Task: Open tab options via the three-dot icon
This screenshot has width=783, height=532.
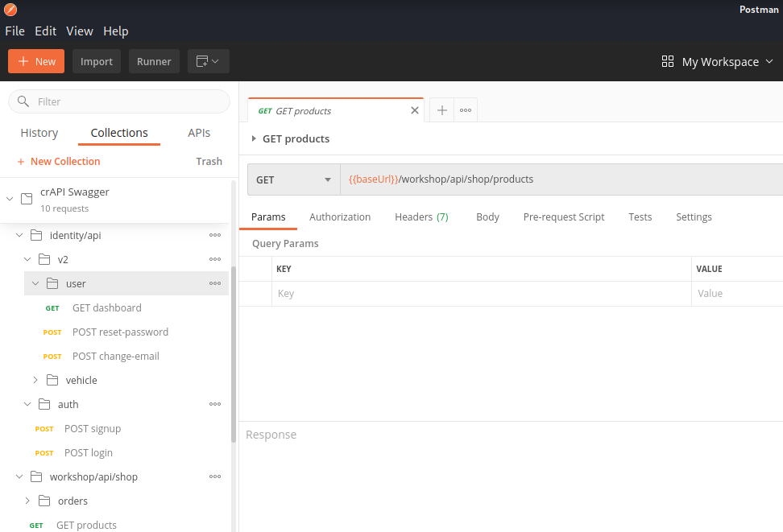Action: tap(466, 110)
